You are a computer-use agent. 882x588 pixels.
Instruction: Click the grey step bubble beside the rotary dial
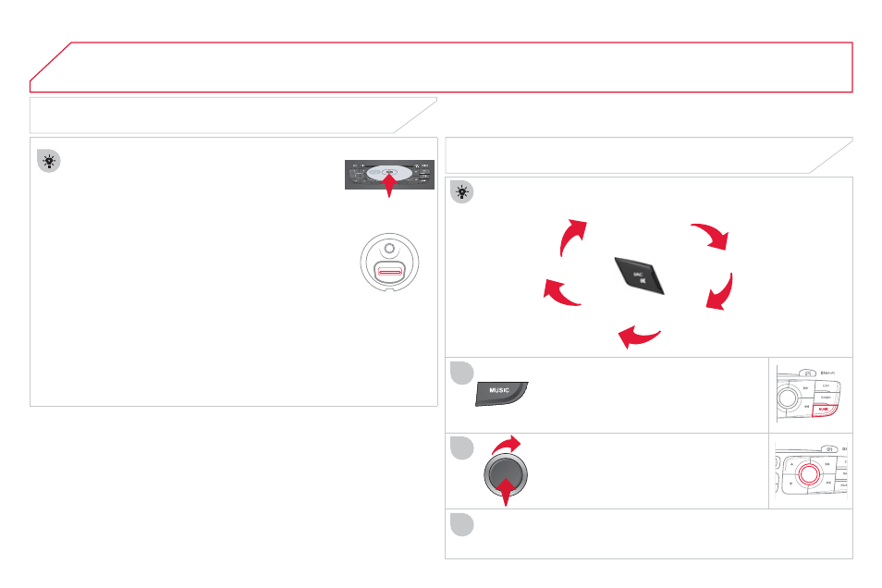pos(462,447)
